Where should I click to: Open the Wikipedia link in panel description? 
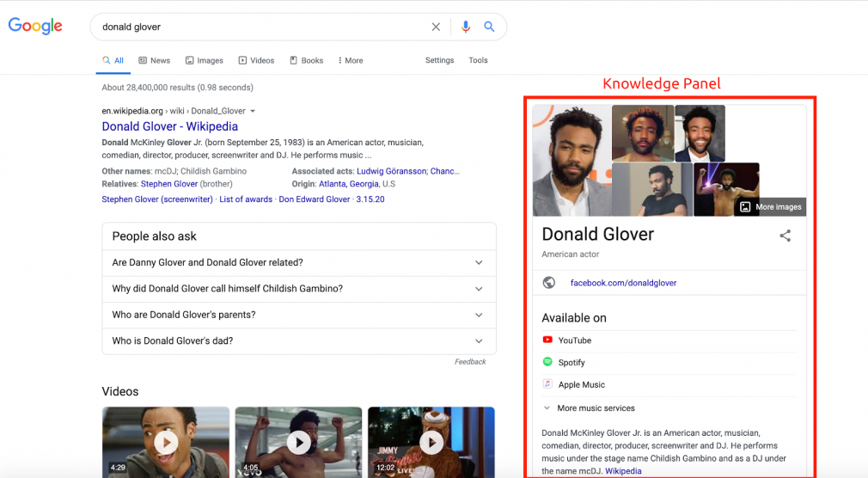pyautogui.click(x=623, y=471)
